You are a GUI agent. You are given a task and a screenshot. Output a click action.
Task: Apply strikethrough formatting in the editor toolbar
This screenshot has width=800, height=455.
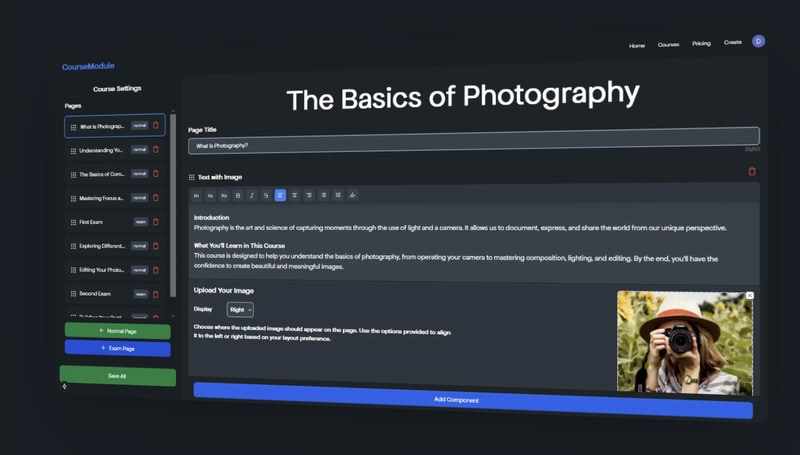tap(266, 195)
